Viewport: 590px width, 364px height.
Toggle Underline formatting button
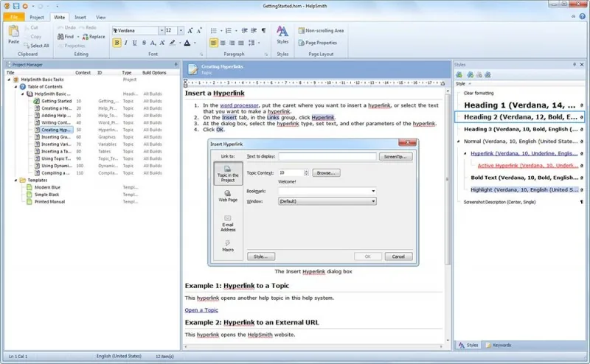pos(135,43)
